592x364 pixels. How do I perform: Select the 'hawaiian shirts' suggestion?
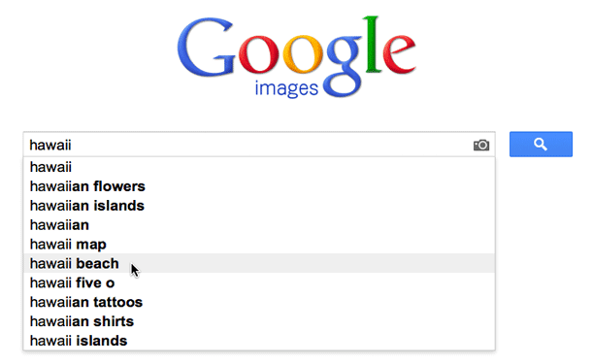point(259,321)
